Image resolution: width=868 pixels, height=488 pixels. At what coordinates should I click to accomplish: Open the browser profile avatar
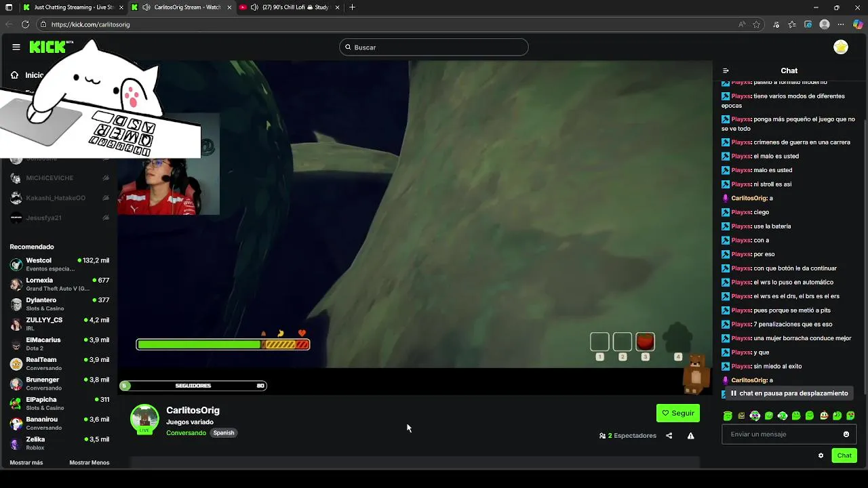coord(825,24)
